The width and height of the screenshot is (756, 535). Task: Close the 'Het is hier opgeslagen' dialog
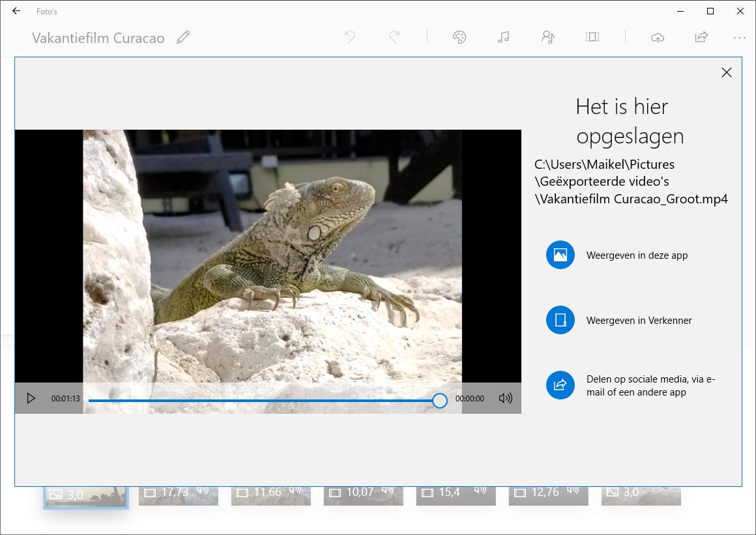click(726, 72)
